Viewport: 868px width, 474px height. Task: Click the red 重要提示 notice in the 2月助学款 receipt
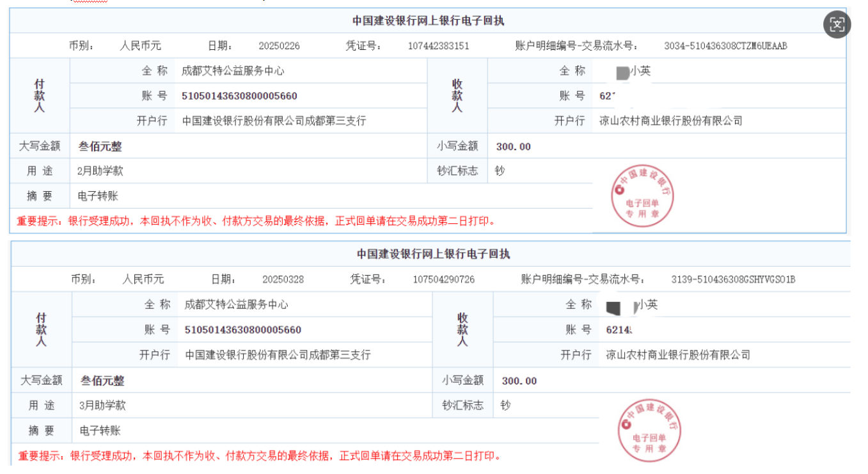coord(256,221)
